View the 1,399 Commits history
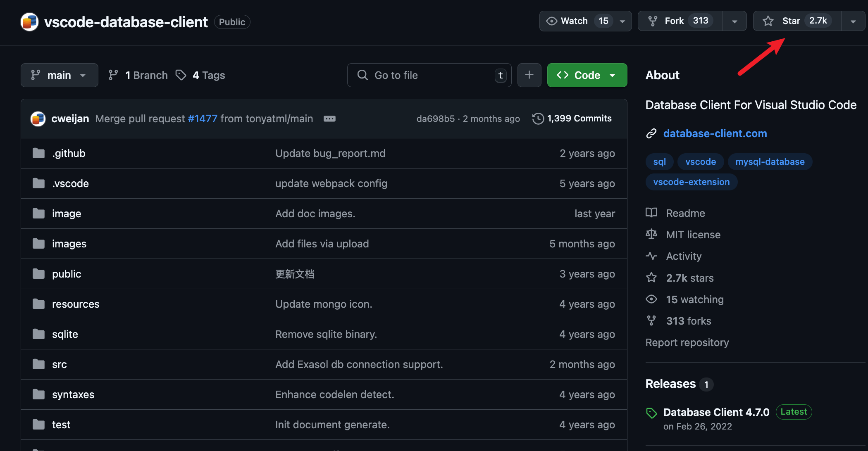Image resolution: width=868 pixels, height=451 pixels. [572, 119]
